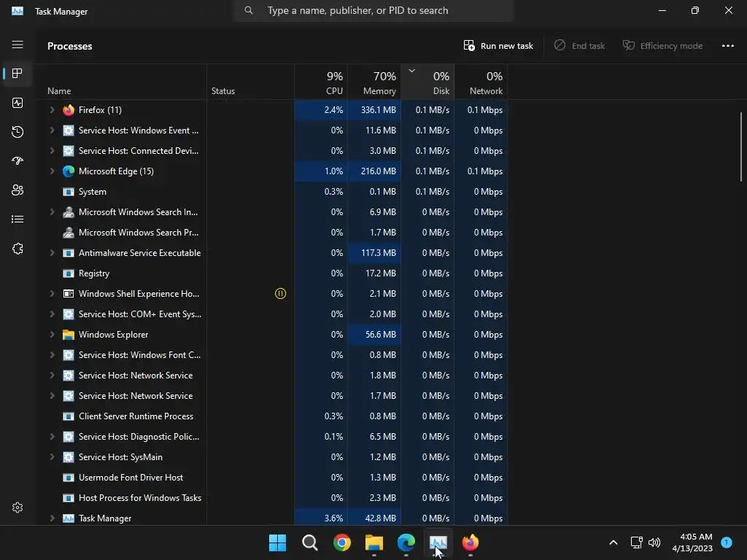The image size is (747, 560).
Task: Open the Services sidebar icon
Action: [18, 249]
